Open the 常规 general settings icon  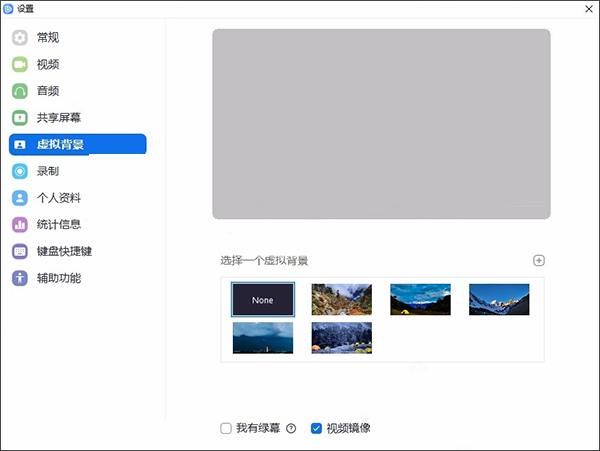20,37
